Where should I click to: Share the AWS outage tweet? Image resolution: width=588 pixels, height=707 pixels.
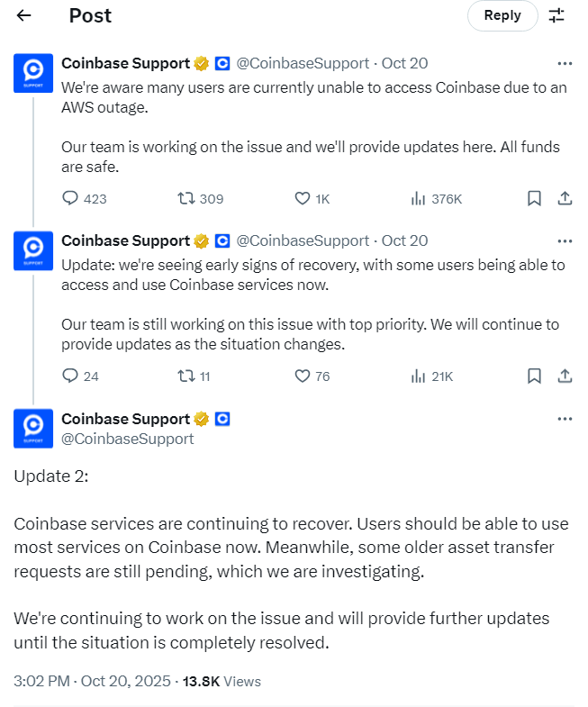click(565, 198)
